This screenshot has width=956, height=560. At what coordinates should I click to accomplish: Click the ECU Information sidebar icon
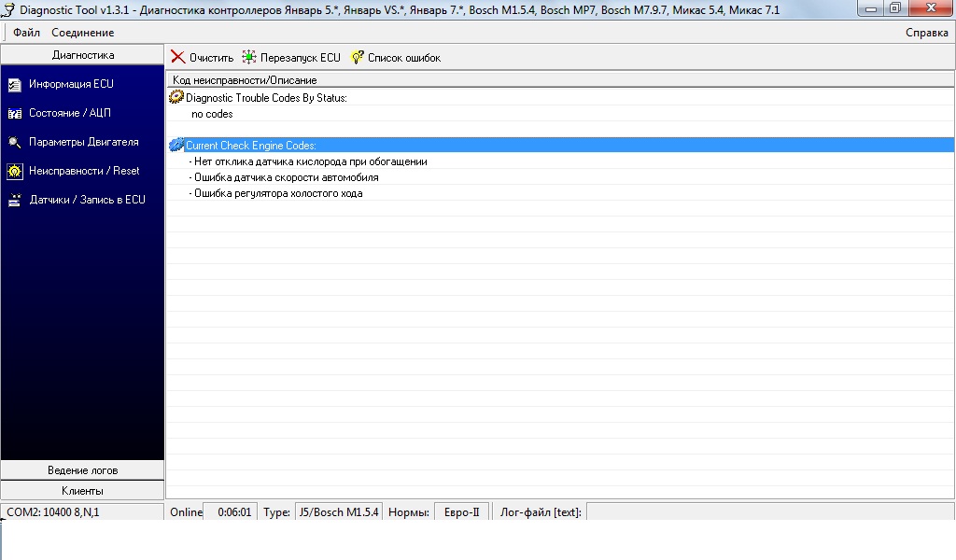(14, 85)
